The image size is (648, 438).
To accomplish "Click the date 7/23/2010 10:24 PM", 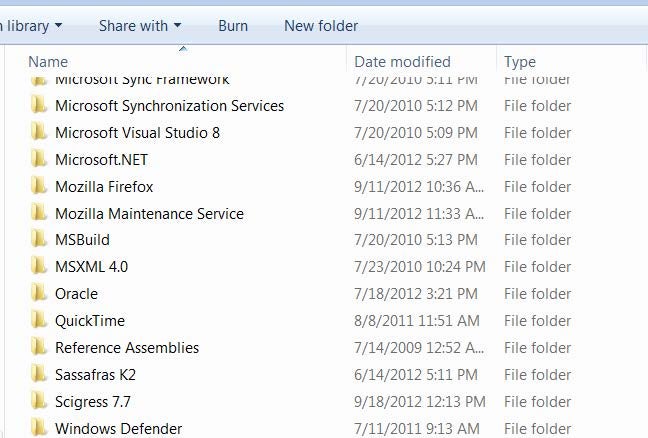I will pos(420,267).
